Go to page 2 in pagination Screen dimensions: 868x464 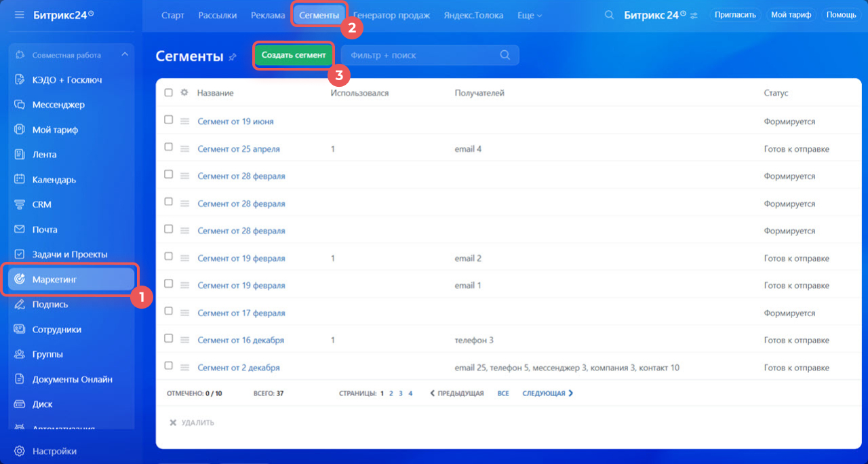(391, 393)
